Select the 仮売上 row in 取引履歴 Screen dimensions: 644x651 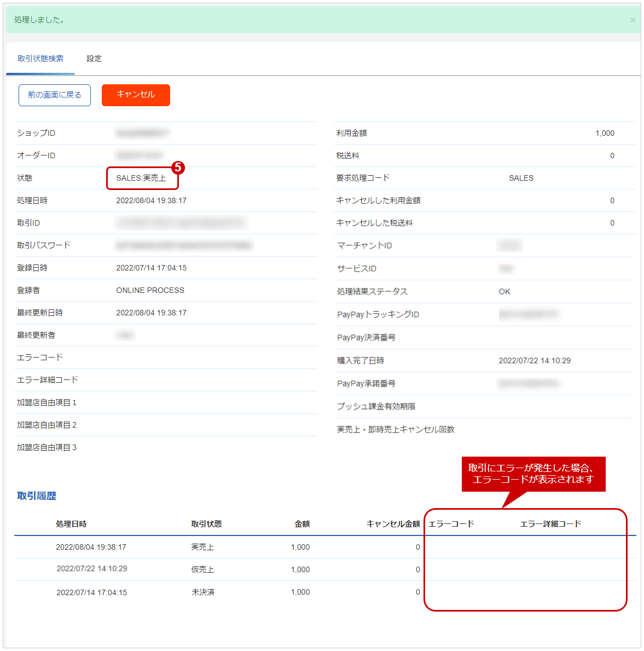(x=202, y=569)
